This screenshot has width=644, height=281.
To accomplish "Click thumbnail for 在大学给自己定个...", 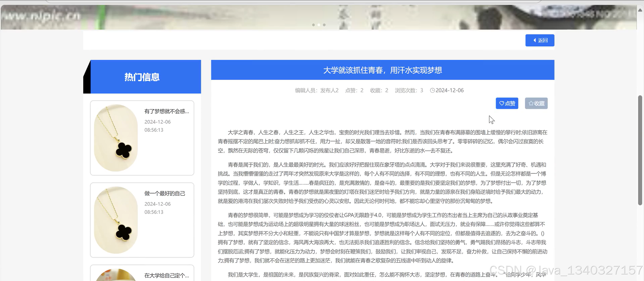I will pos(116,275).
